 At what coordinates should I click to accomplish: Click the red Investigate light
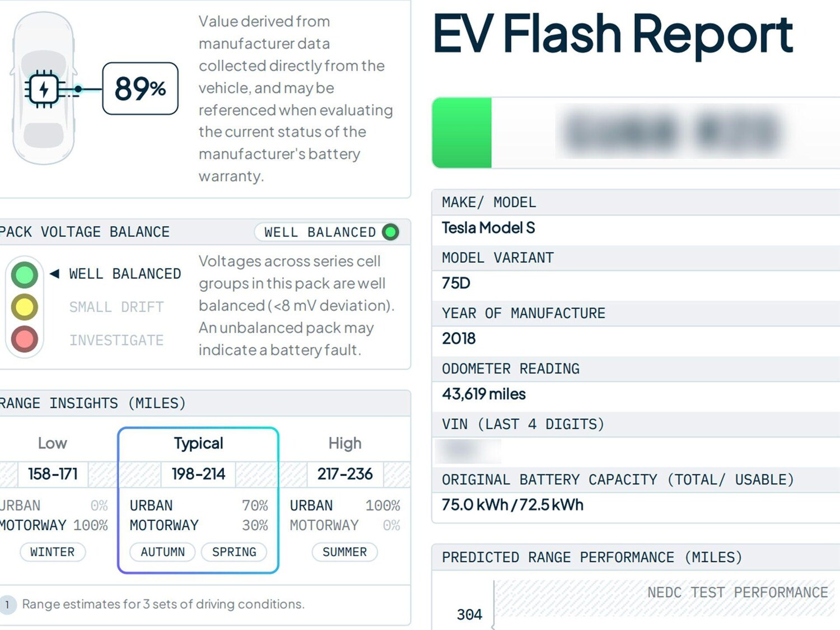coord(25,339)
